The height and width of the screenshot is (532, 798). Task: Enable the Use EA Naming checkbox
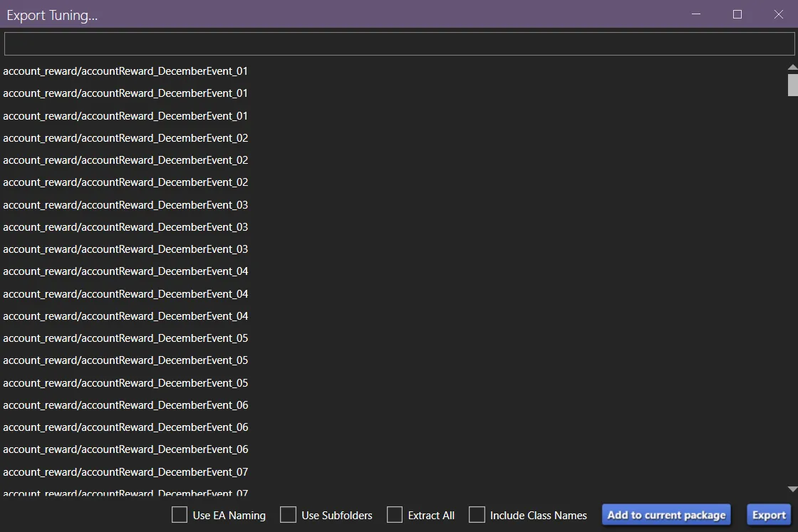179,514
